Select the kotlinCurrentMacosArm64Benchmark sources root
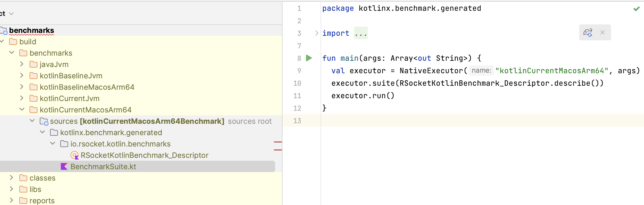Screen dimensions: 644x205 point(137,121)
